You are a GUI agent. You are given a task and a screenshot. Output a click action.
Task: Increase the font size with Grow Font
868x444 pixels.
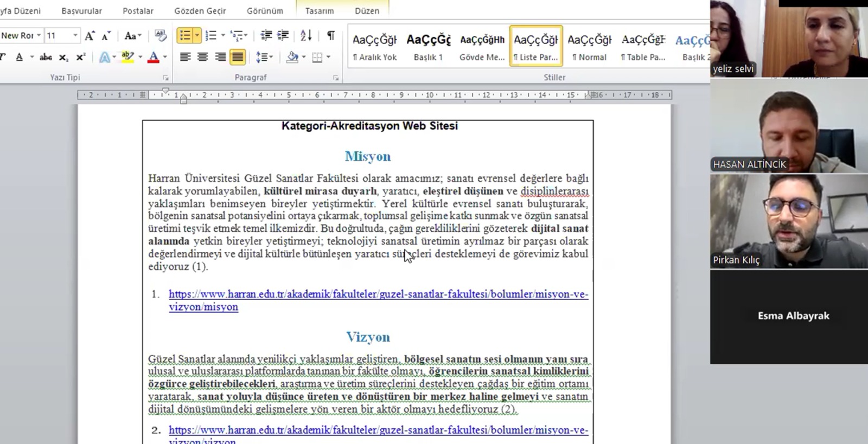coord(90,36)
